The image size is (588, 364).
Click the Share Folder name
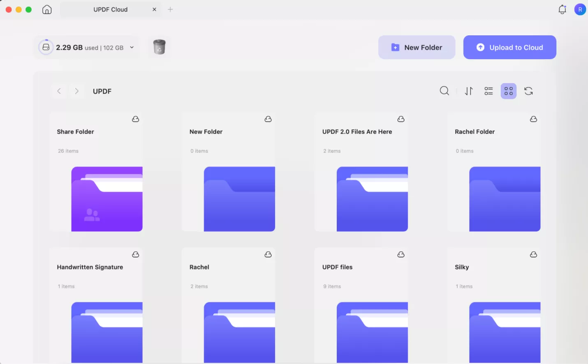point(75,132)
